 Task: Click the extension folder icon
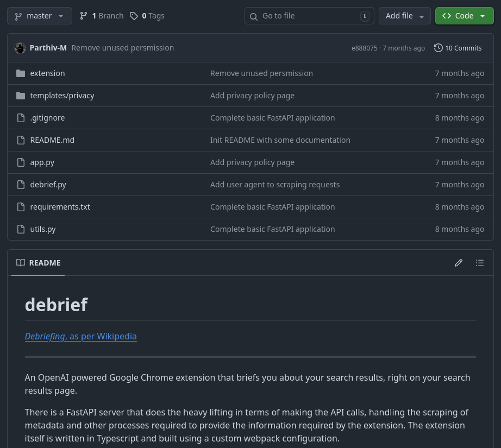click(x=21, y=73)
